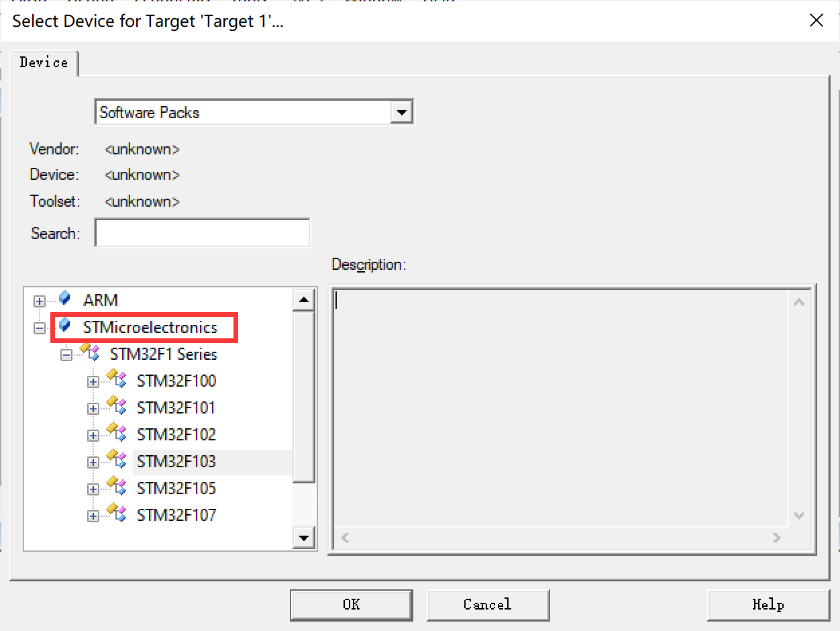840x631 pixels.
Task: Expand the STM32F107 node
Action: (93, 516)
